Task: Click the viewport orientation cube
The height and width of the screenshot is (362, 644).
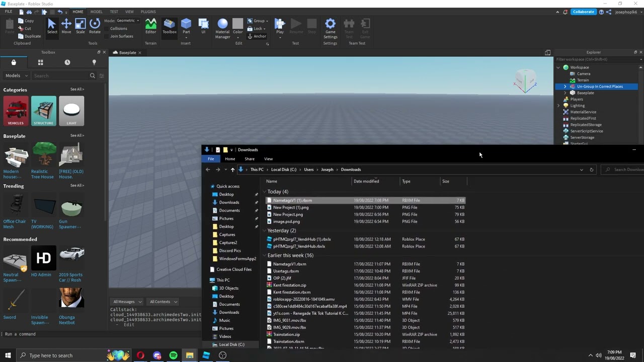Action: (x=526, y=79)
